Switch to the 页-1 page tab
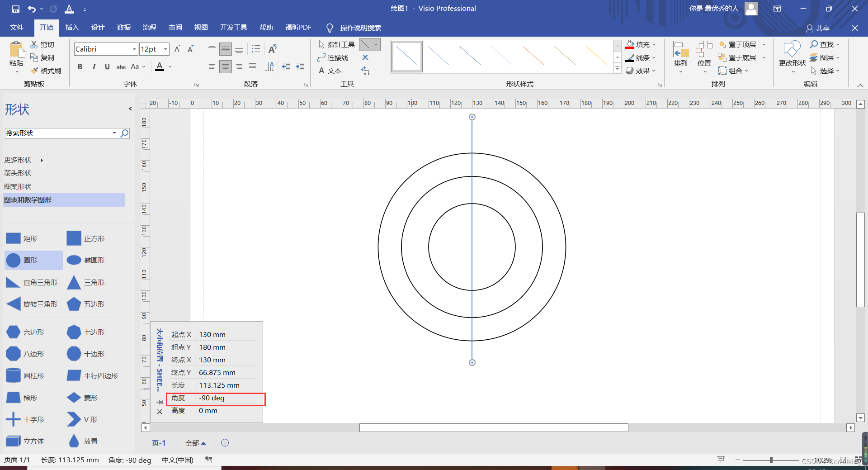This screenshot has width=868, height=470. point(159,443)
